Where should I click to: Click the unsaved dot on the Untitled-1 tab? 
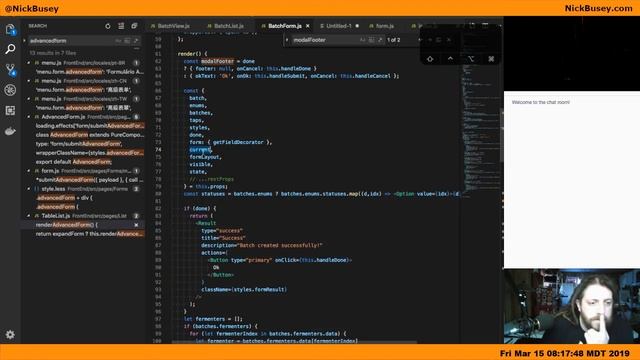point(357,26)
